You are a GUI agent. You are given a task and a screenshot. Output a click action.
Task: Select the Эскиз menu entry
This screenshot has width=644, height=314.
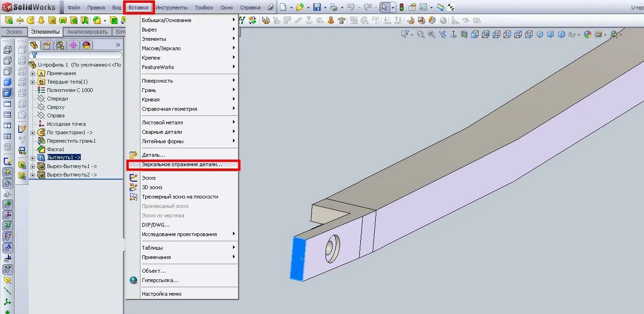point(183,178)
